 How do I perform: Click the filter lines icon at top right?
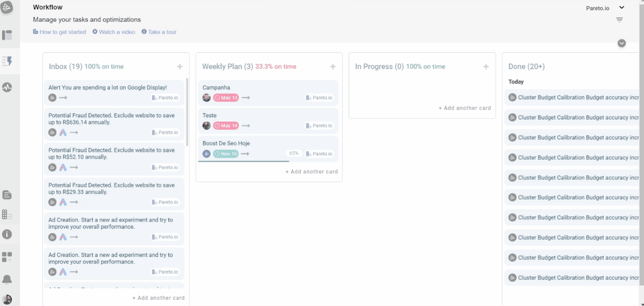pyautogui.click(x=619, y=20)
